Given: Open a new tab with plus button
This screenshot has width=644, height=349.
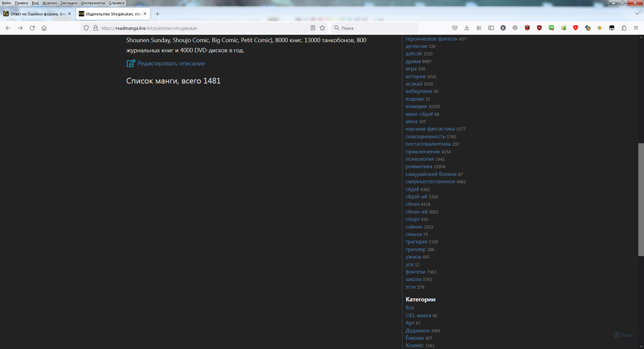Looking at the screenshot, I should coord(157,14).
